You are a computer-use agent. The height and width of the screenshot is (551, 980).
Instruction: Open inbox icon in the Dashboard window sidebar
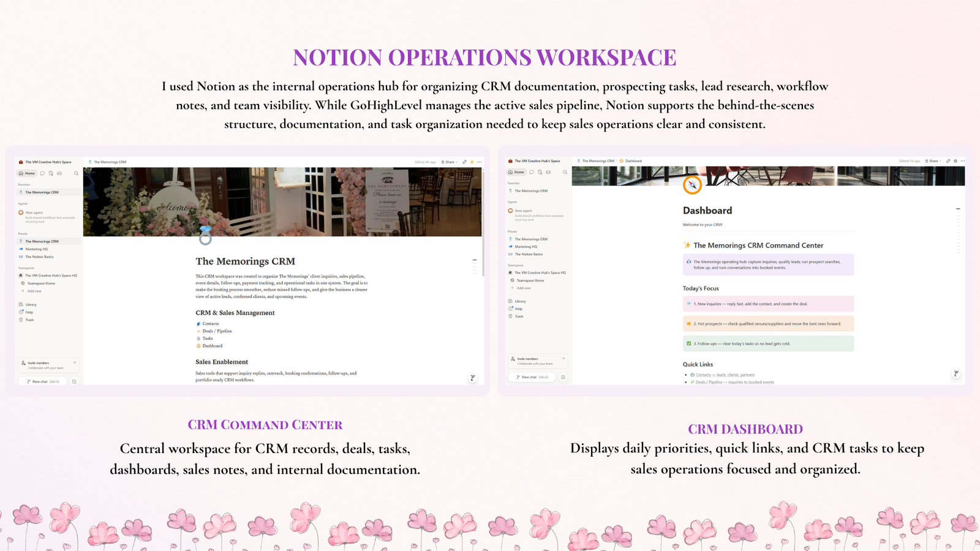coord(548,172)
